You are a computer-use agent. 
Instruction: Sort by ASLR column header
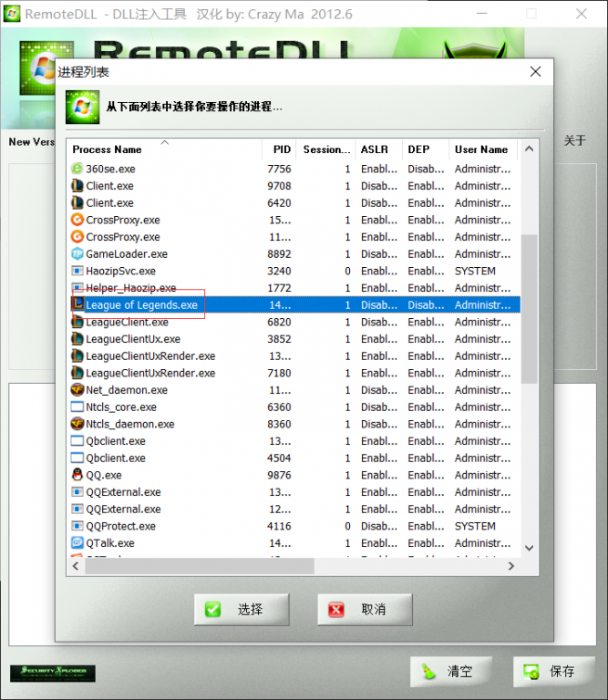[379, 149]
